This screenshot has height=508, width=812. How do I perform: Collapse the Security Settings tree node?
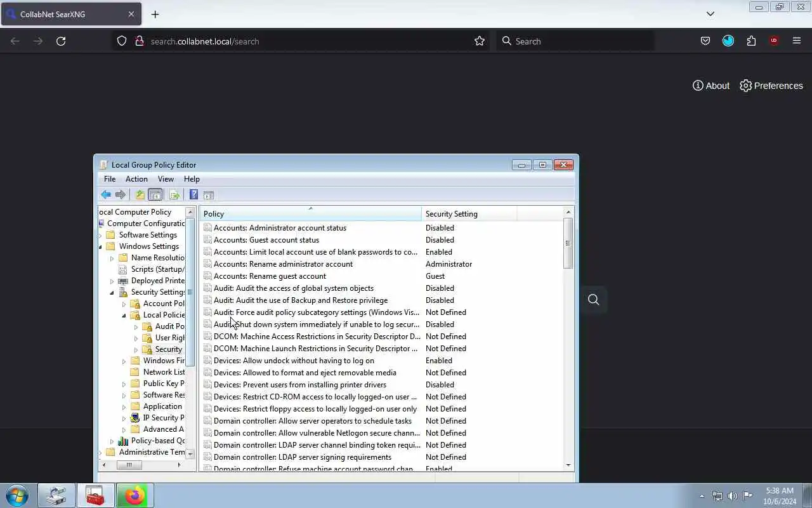click(112, 292)
